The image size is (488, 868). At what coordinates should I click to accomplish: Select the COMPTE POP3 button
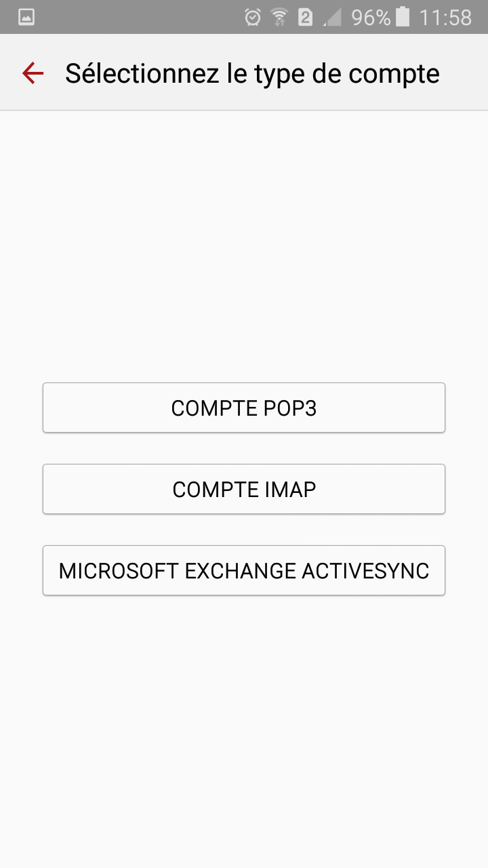pyautogui.click(x=244, y=408)
